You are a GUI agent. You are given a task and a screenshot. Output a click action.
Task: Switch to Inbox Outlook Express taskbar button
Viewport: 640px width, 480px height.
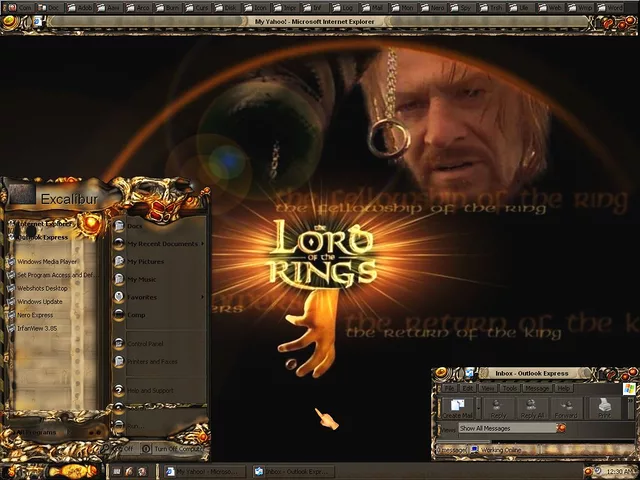(294, 472)
